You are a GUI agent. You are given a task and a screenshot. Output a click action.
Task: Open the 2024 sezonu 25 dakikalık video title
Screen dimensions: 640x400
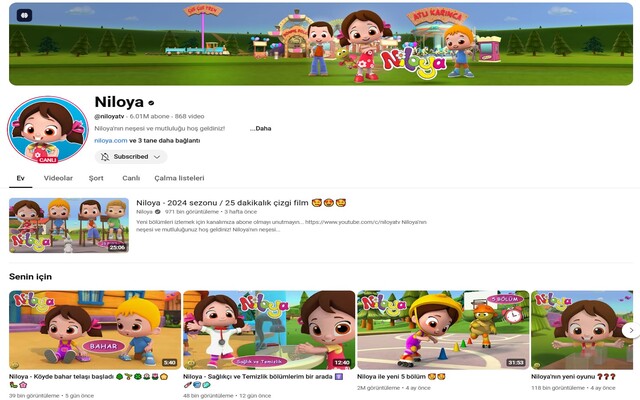(x=241, y=202)
